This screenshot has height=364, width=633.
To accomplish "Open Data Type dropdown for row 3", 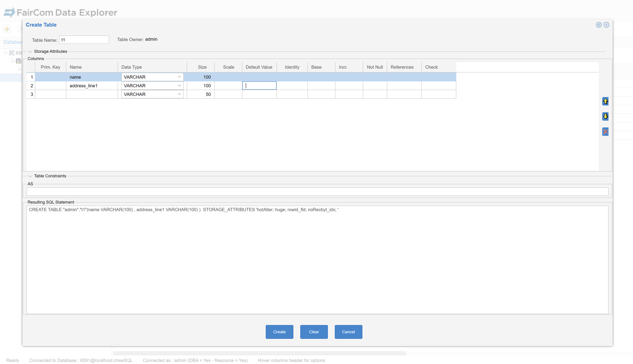I will pos(179,94).
